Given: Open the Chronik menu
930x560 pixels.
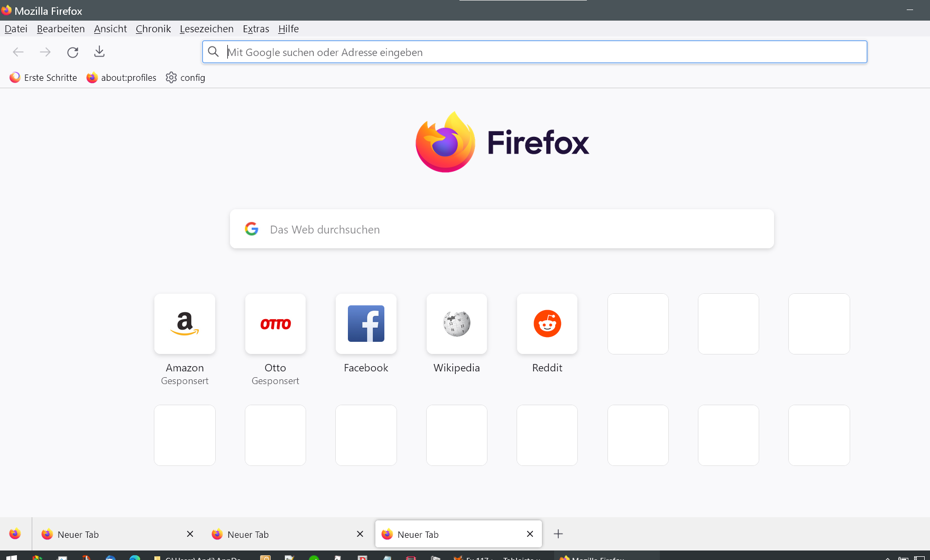Looking at the screenshot, I should pyautogui.click(x=153, y=29).
